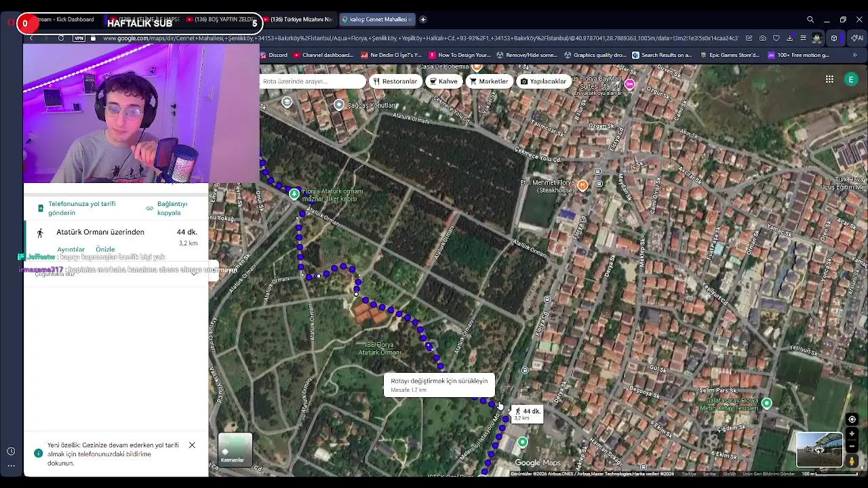Screen dimensions: 868x488
Task: Click the pink marker near Florya Bay Mare
Action: 629,84
